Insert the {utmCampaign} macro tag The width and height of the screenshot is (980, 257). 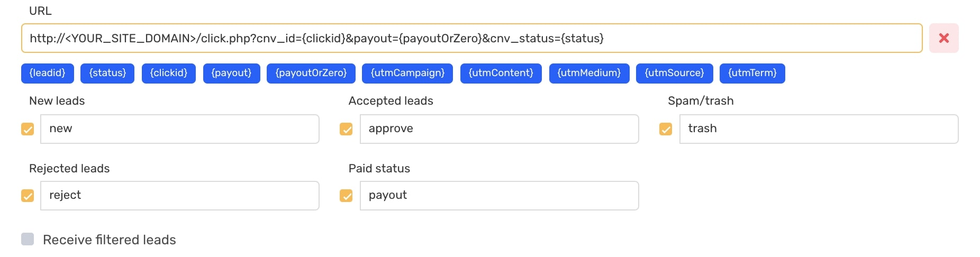[x=407, y=73]
